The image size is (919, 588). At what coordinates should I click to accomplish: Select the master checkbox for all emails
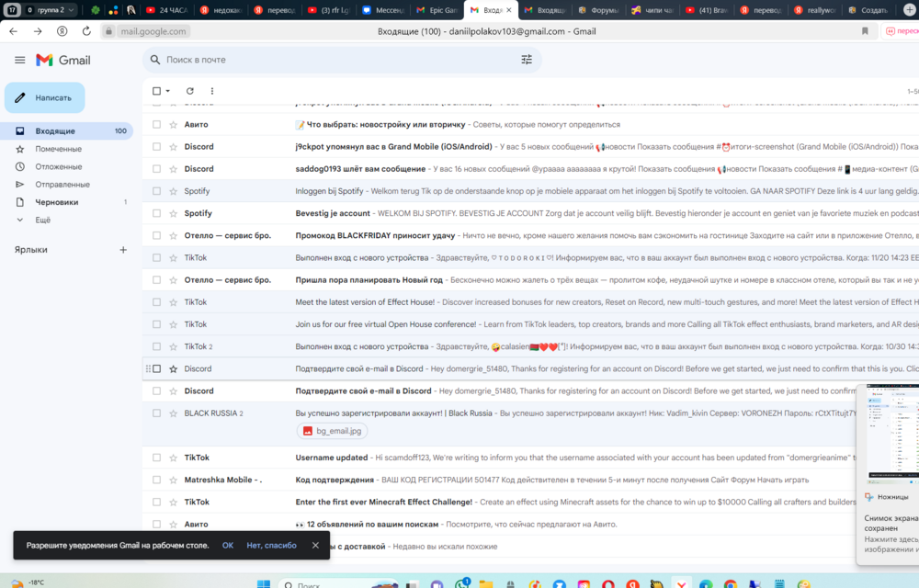(156, 91)
